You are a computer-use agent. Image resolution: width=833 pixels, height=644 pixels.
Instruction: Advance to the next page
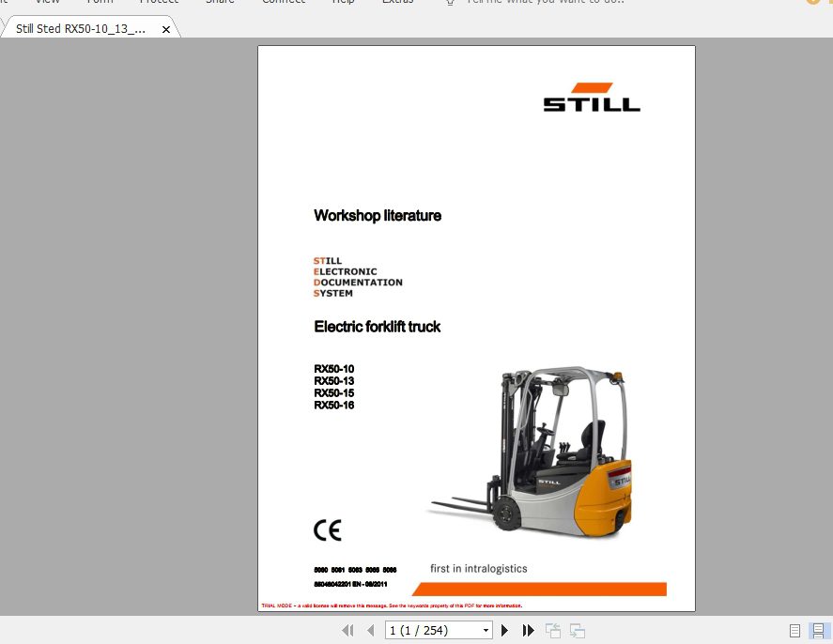click(504, 630)
